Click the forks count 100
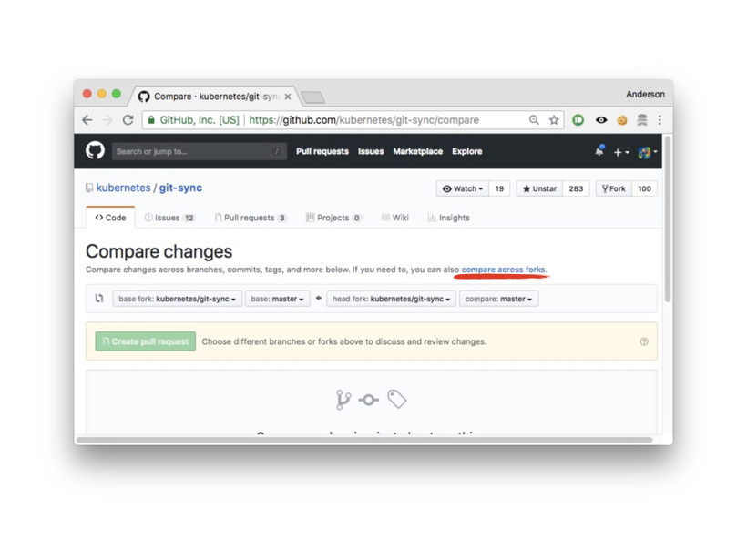Viewport: 747px width, 560px height. 645,188
